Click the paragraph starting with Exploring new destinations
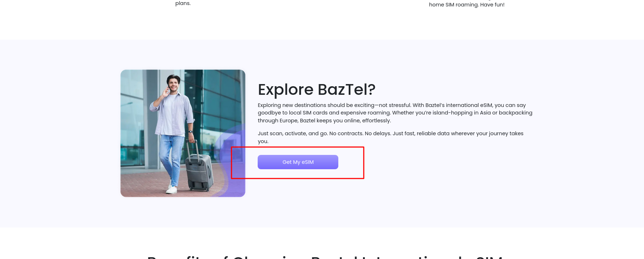644x259 pixels. [395, 113]
